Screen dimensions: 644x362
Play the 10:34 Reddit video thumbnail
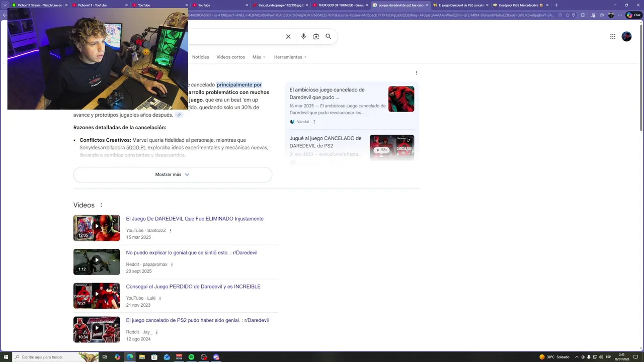(97, 329)
